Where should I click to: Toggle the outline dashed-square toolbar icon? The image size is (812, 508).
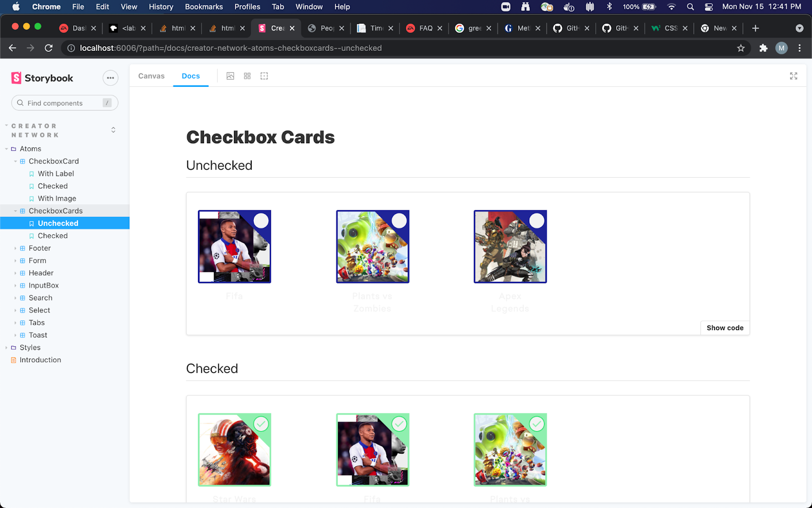click(x=264, y=76)
